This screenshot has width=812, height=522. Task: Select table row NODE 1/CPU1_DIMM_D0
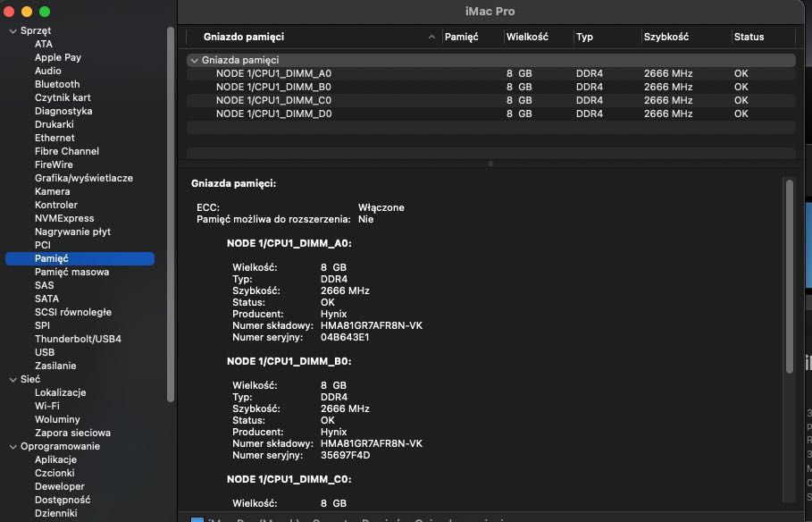click(491, 114)
